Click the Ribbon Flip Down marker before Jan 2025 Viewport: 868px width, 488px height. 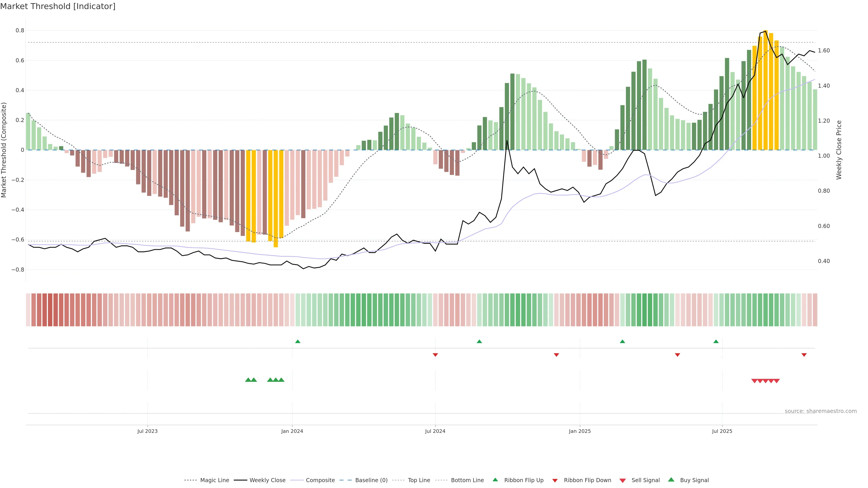(556, 355)
